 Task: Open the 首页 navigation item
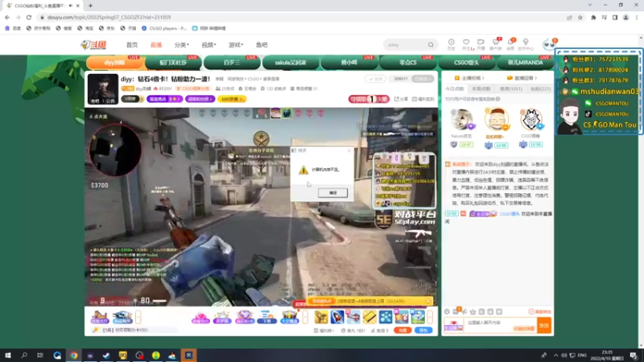(x=132, y=45)
